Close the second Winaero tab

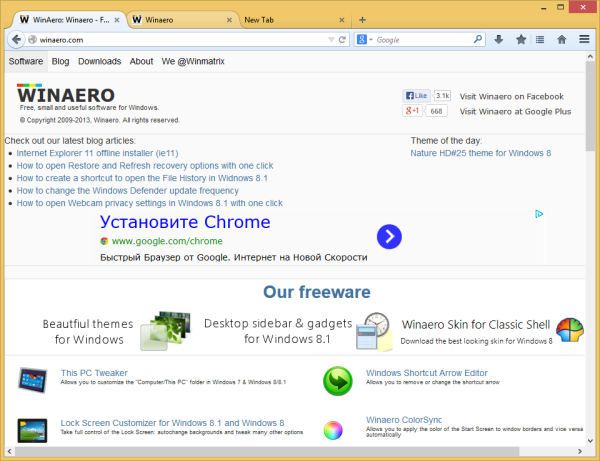[229, 20]
